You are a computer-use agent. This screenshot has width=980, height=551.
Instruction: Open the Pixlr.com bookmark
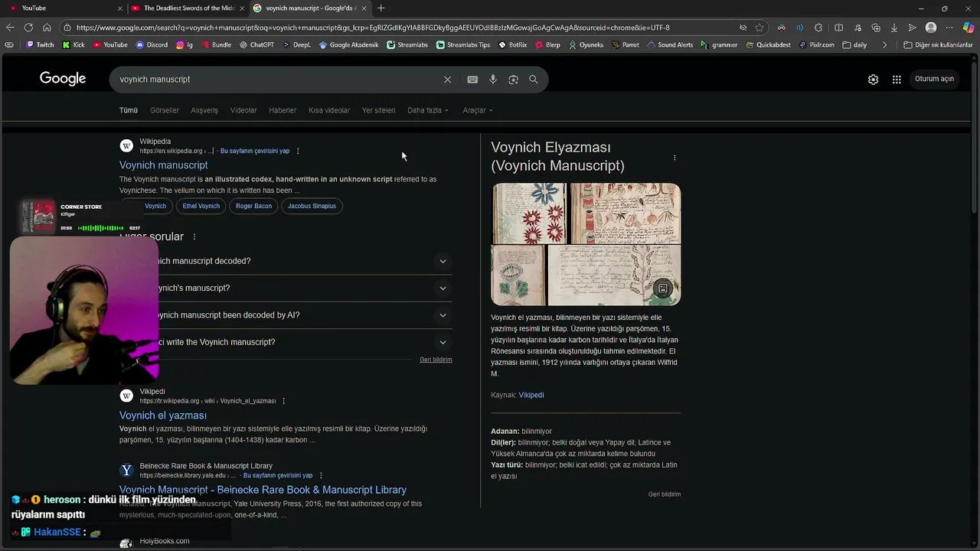816,45
